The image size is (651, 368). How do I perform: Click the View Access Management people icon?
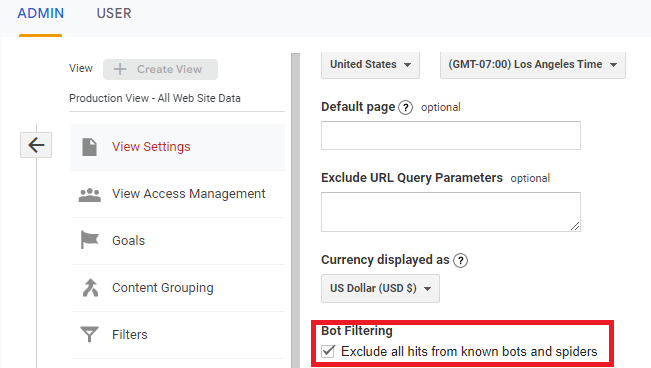click(x=90, y=194)
